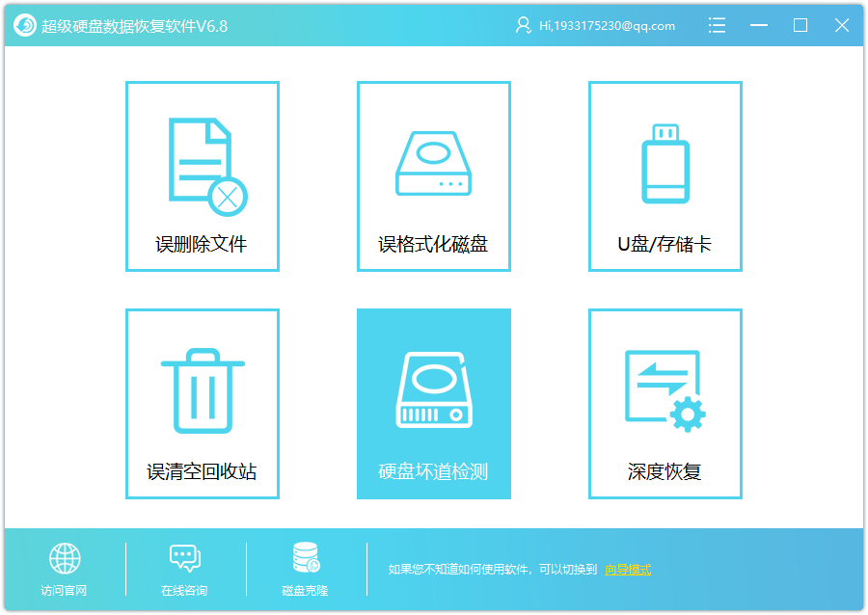868x615 pixels.
Task: Click the app logo in the title bar
Action: [x=25, y=26]
